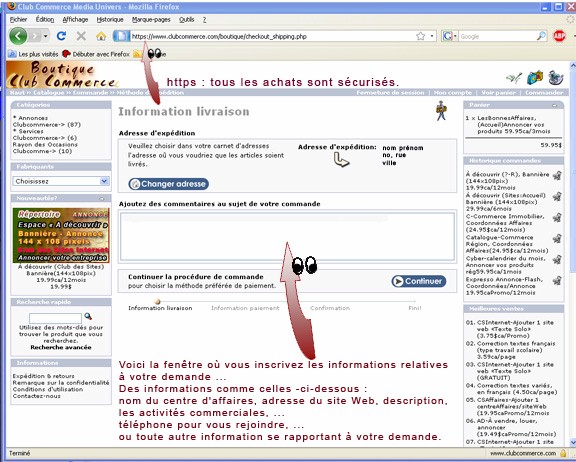Open the Firefox home page icon
Image resolution: width=576 pixels, height=462 pixels.
point(101,36)
